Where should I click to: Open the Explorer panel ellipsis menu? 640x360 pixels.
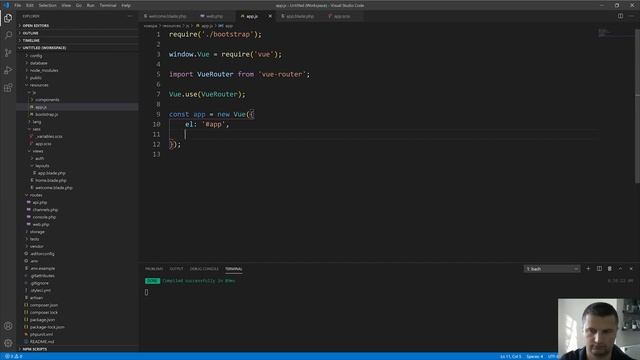(130, 16)
